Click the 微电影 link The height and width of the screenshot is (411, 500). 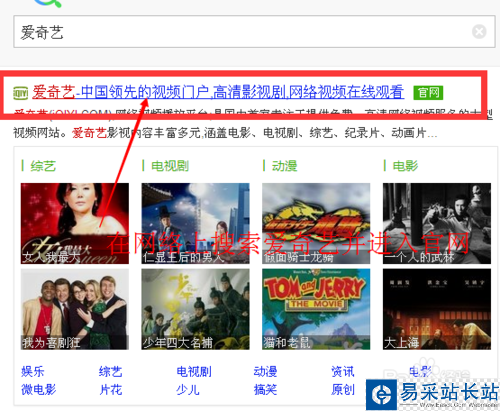click(39, 389)
